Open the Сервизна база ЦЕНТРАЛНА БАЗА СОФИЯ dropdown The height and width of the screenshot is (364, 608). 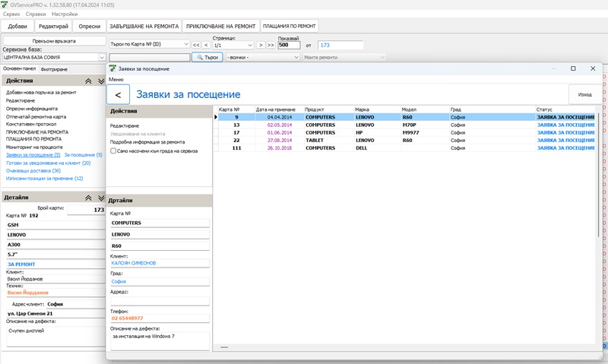(102, 57)
